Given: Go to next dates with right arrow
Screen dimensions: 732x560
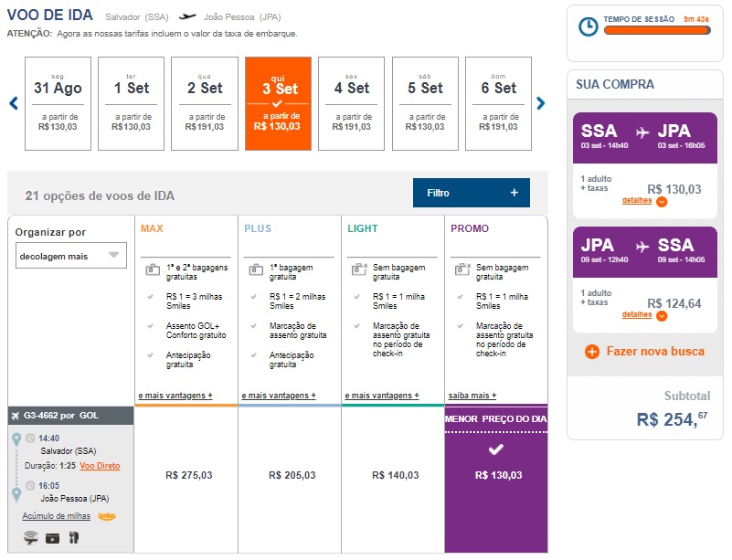Looking at the screenshot, I should coord(541,103).
